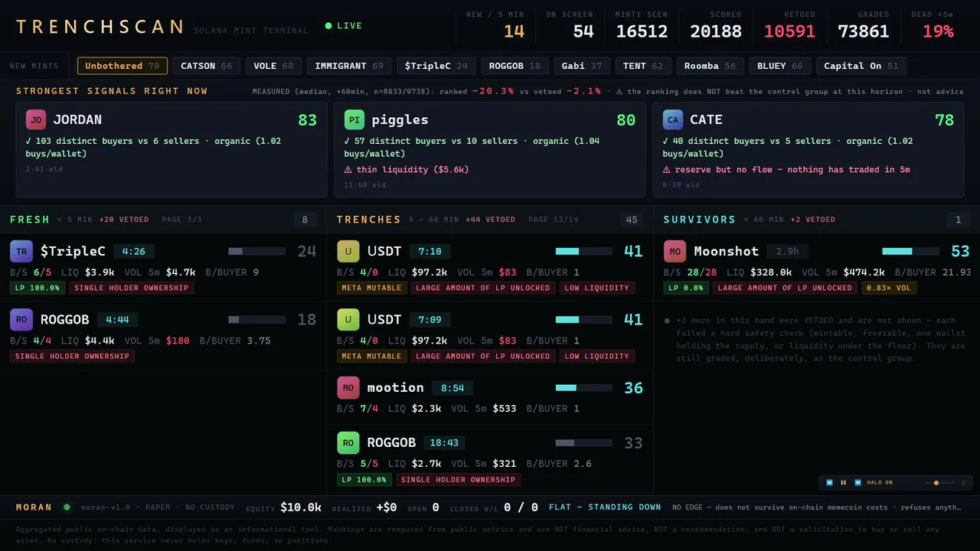This screenshot has width=980, height=551.
Task: Click the MO avatar icon for mootion
Action: [x=348, y=388]
